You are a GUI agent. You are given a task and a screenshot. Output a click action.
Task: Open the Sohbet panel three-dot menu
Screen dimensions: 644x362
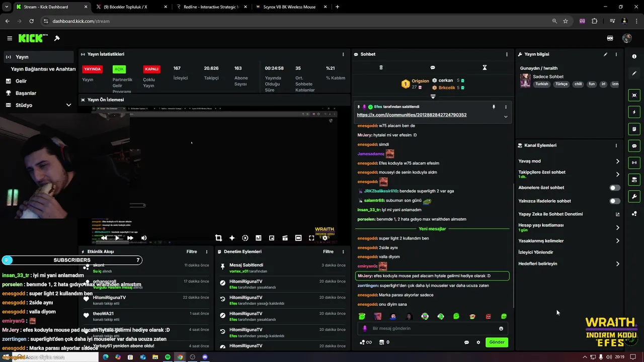(507, 54)
